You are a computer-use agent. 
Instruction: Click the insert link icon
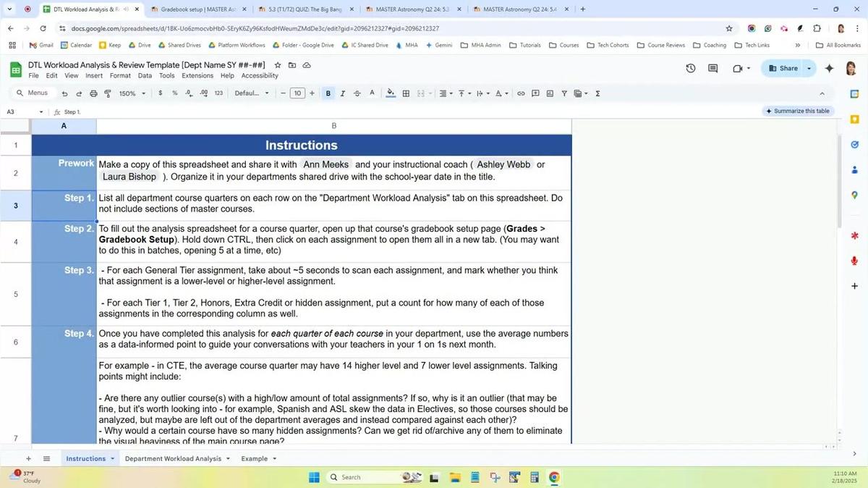pos(521,93)
